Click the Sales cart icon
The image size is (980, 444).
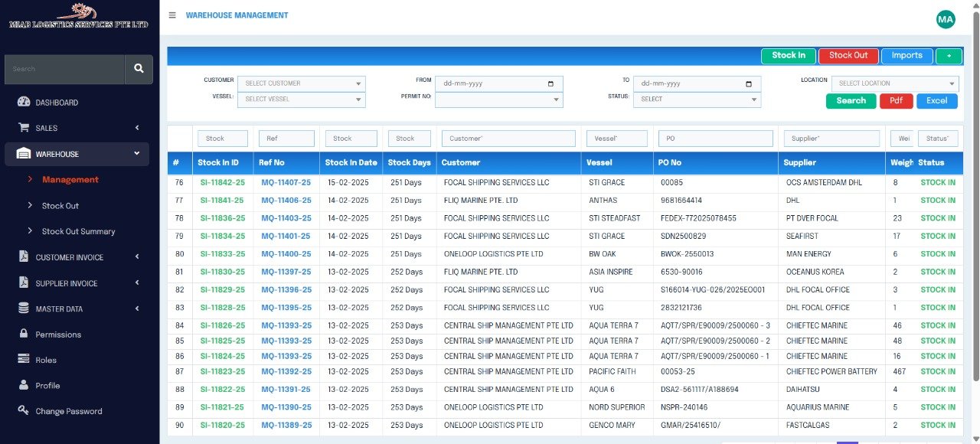pos(23,128)
